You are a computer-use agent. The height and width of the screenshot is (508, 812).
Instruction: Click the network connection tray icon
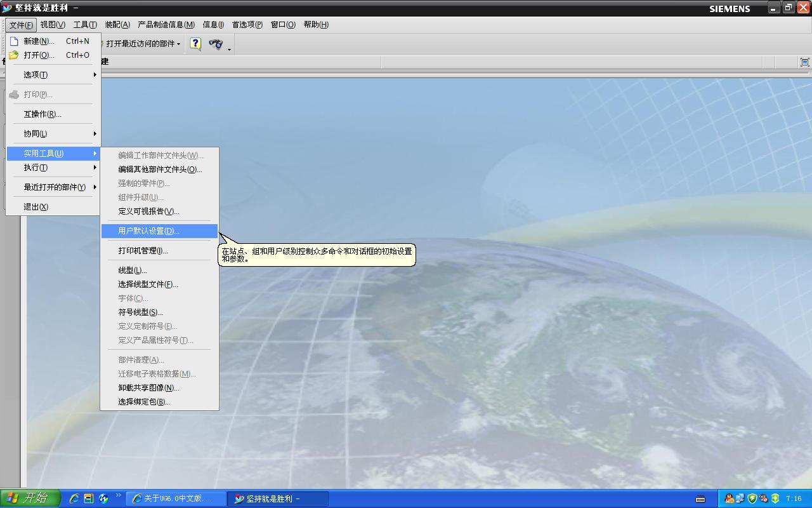[x=740, y=498]
